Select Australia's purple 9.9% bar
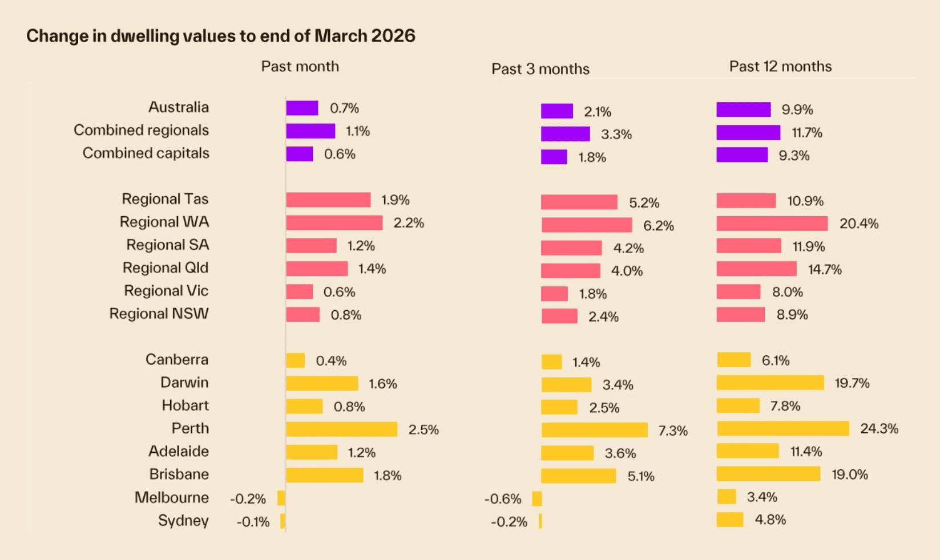 point(743,109)
